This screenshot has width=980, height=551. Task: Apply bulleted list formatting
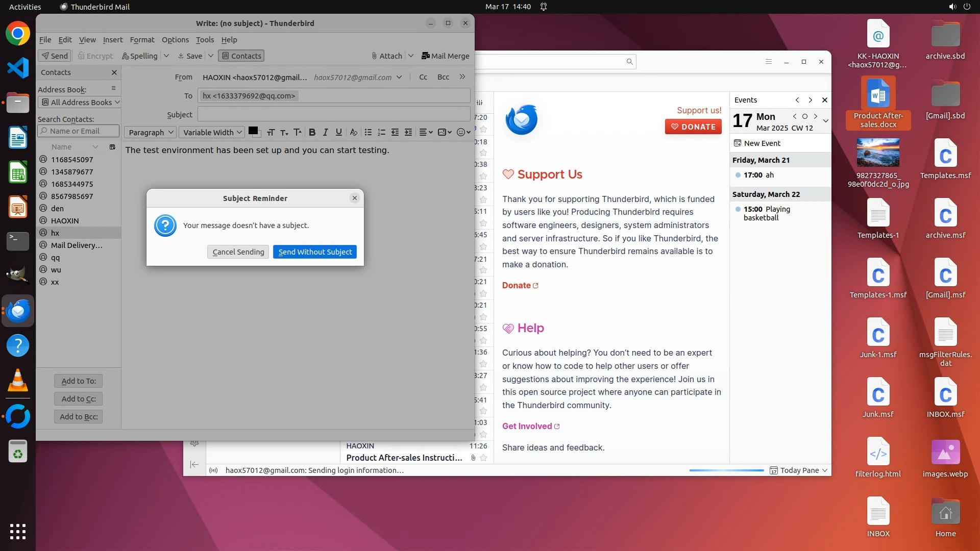368,132
